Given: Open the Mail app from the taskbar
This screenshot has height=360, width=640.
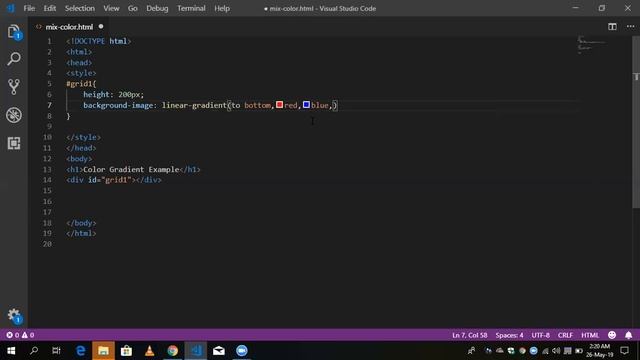Looking at the screenshot, I should pos(219,351).
